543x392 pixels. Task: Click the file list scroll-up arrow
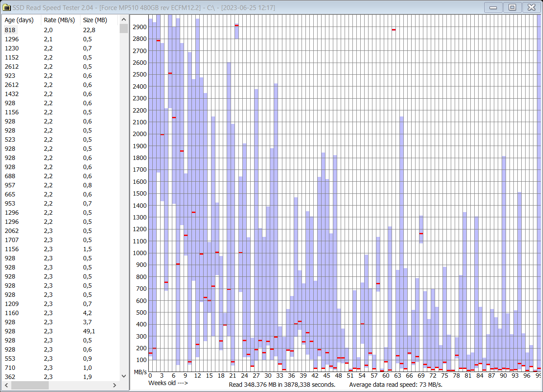tap(124, 20)
